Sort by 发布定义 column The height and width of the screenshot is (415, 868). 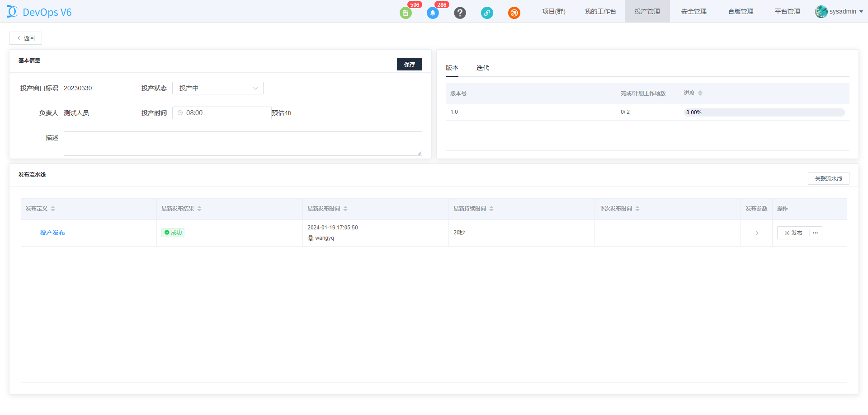(40, 209)
